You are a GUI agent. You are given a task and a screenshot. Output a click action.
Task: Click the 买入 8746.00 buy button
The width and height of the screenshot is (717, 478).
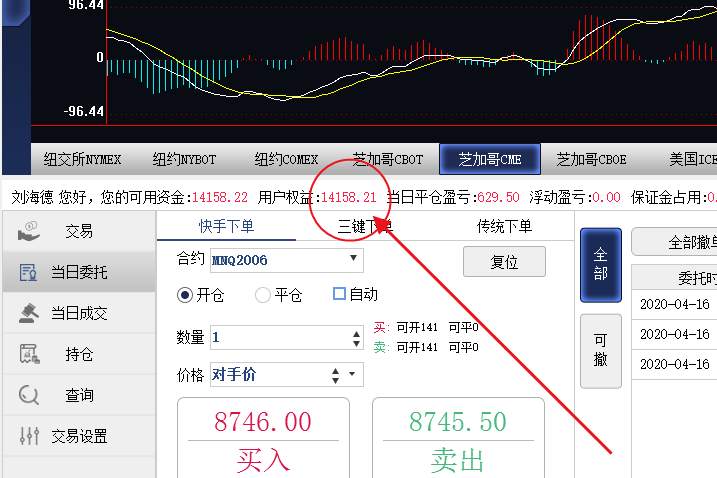pyautogui.click(x=263, y=438)
